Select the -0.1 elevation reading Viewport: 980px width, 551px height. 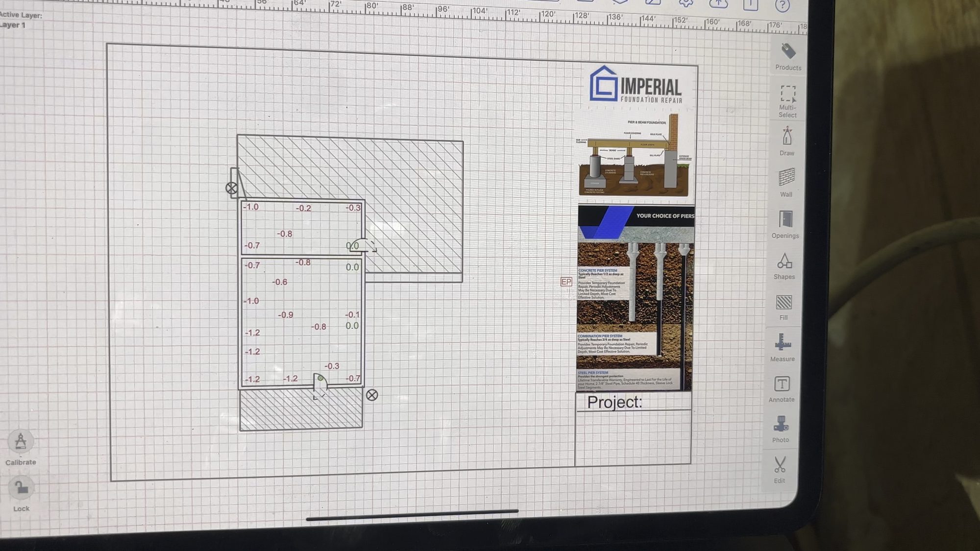click(352, 314)
